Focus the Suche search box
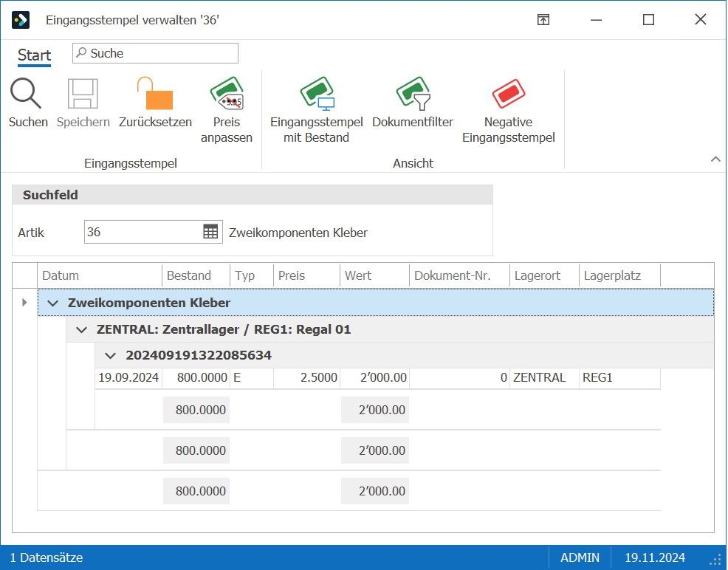Screen dimensions: 728x570 point(155,53)
